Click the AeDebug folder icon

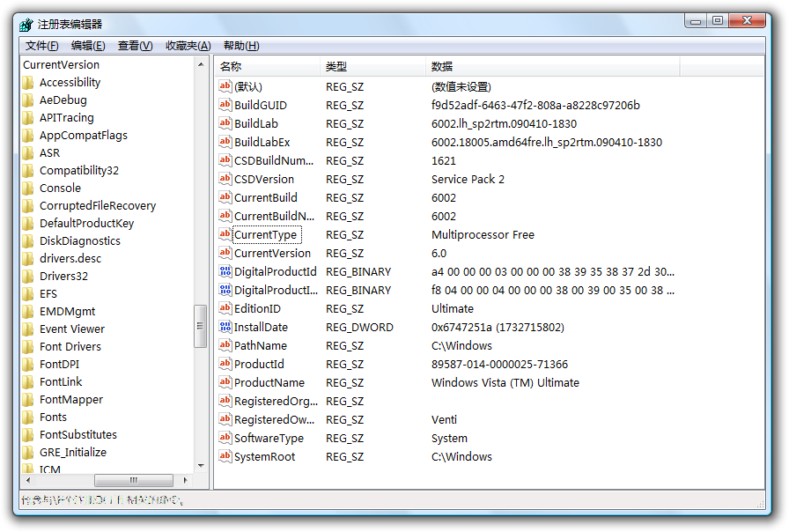(x=28, y=100)
